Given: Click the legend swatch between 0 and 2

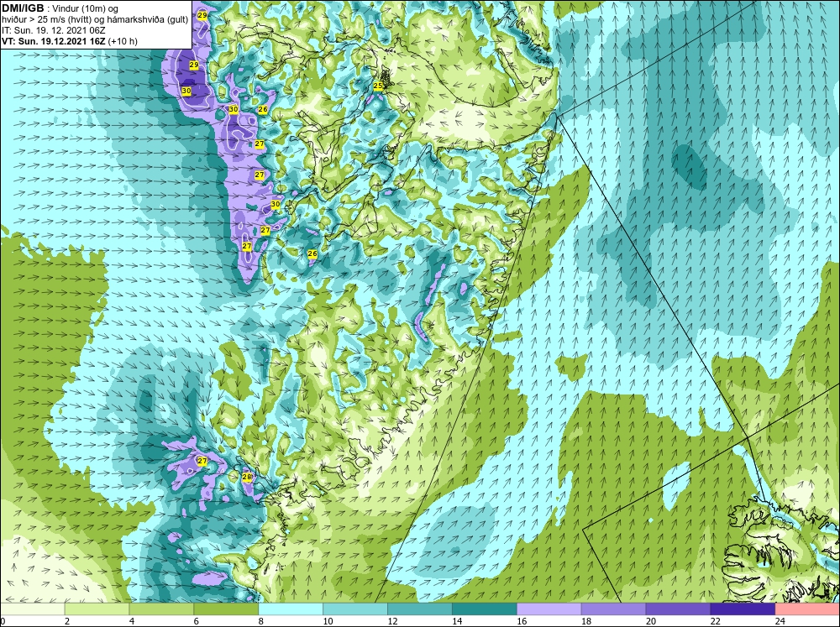Looking at the screenshot, I should pyautogui.click(x=32, y=609).
